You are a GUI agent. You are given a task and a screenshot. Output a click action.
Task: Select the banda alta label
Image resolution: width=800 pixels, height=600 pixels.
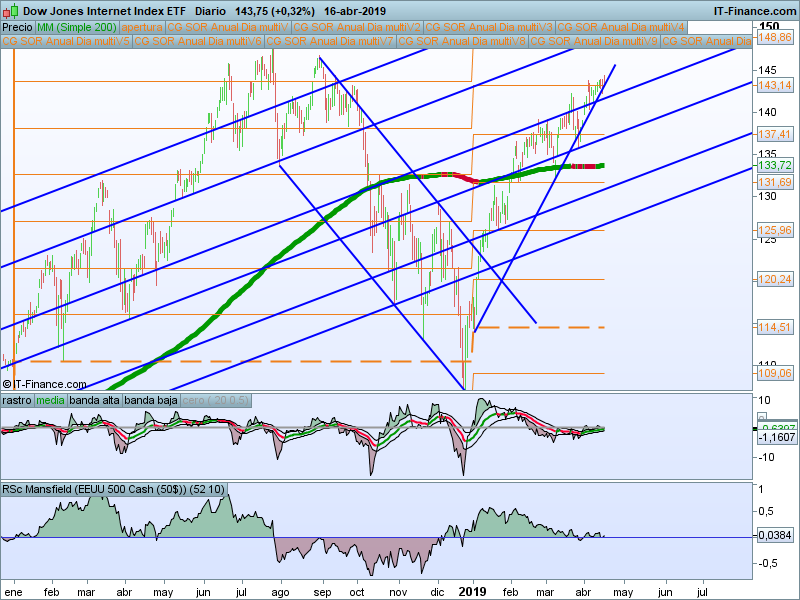94,400
